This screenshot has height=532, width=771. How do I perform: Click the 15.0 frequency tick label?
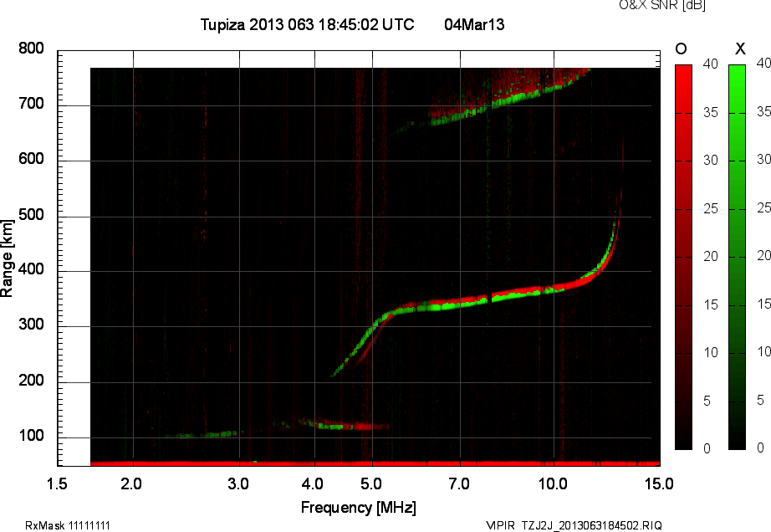(659, 483)
